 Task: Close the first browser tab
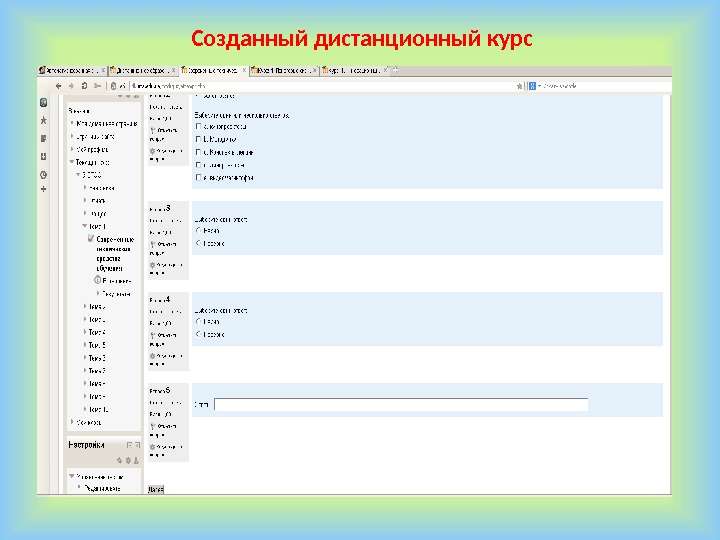pyautogui.click(x=103, y=70)
